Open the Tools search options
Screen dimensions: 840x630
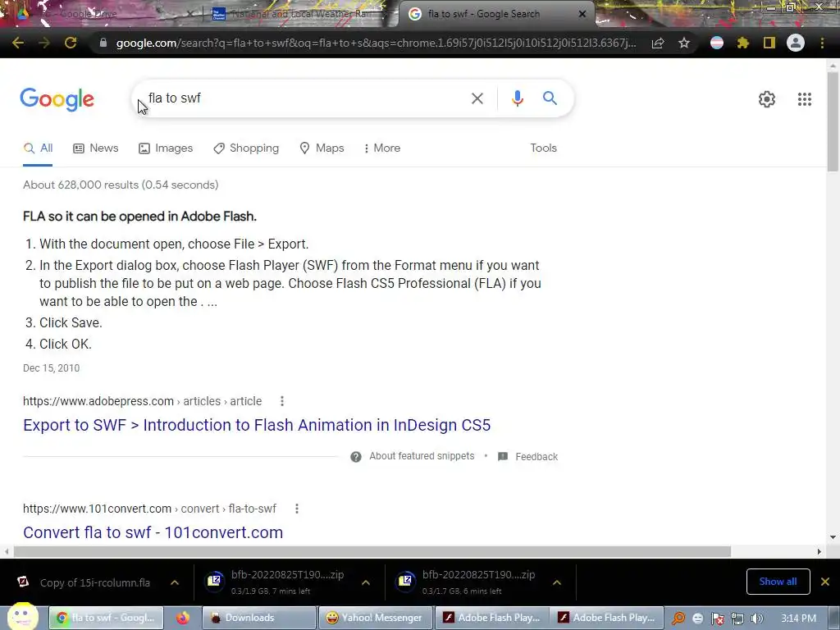[543, 148]
